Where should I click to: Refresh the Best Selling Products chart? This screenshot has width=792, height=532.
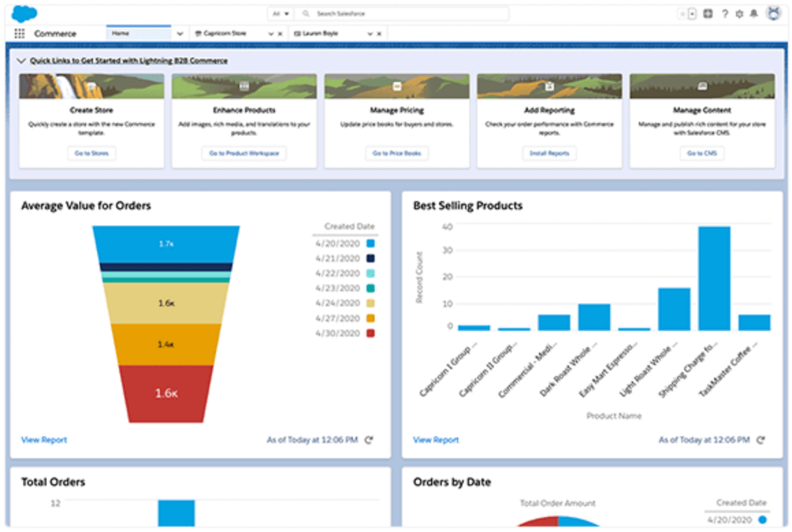pos(759,440)
